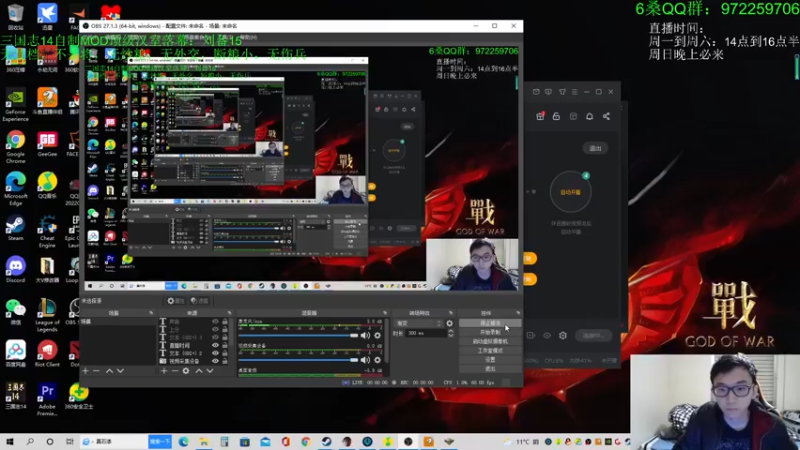
Task: Open transition properties gear beside the transition dropdown
Action: pyautogui.click(x=449, y=323)
